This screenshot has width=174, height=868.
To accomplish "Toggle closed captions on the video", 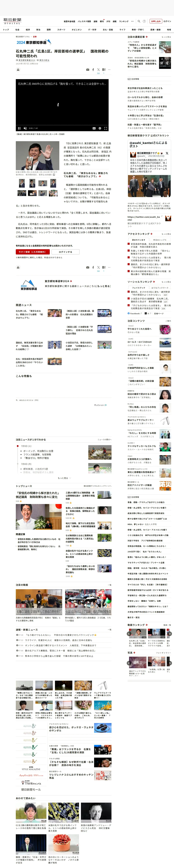I will pos(94,128).
